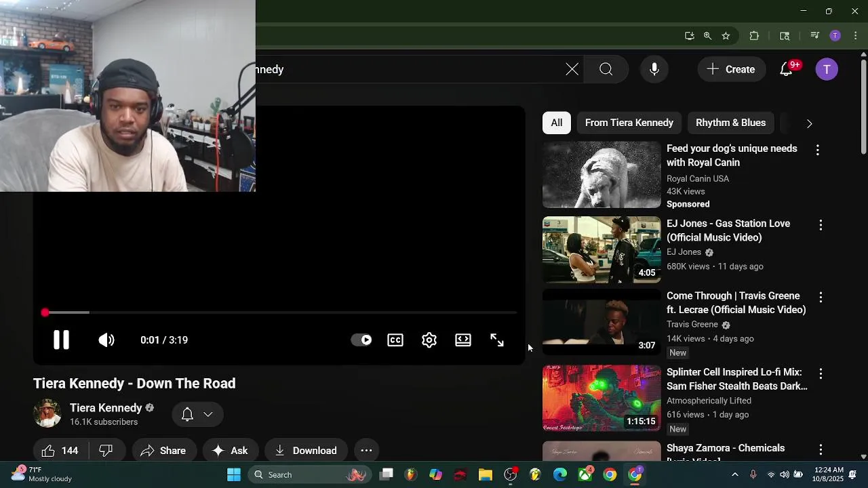Click the Chrome install app icon
868x488 pixels.
pos(690,36)
